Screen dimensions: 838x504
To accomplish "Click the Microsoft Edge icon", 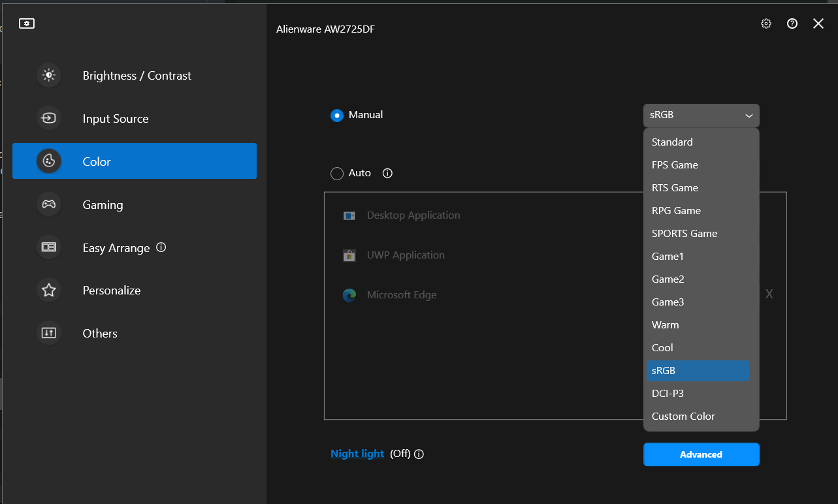I will coord(349,295).
